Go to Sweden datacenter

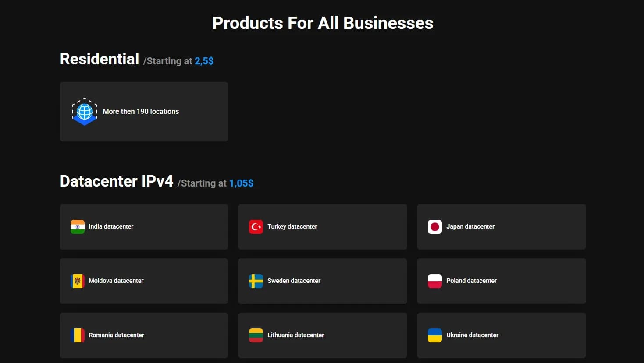click(x=294, y=281)
